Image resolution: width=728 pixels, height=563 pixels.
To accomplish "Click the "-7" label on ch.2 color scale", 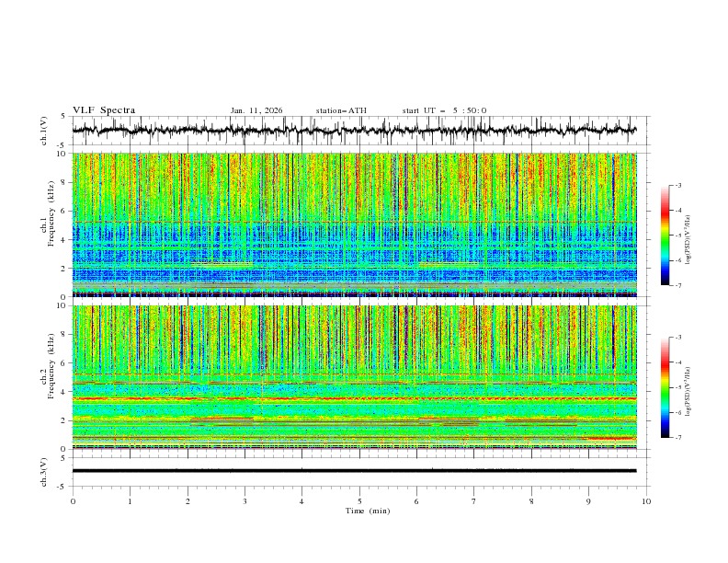I will pyautogui.click(x=677, y=437).
